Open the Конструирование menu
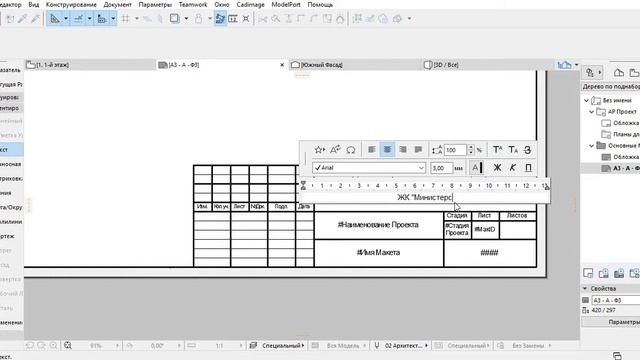640x360 pixels. 71,4
